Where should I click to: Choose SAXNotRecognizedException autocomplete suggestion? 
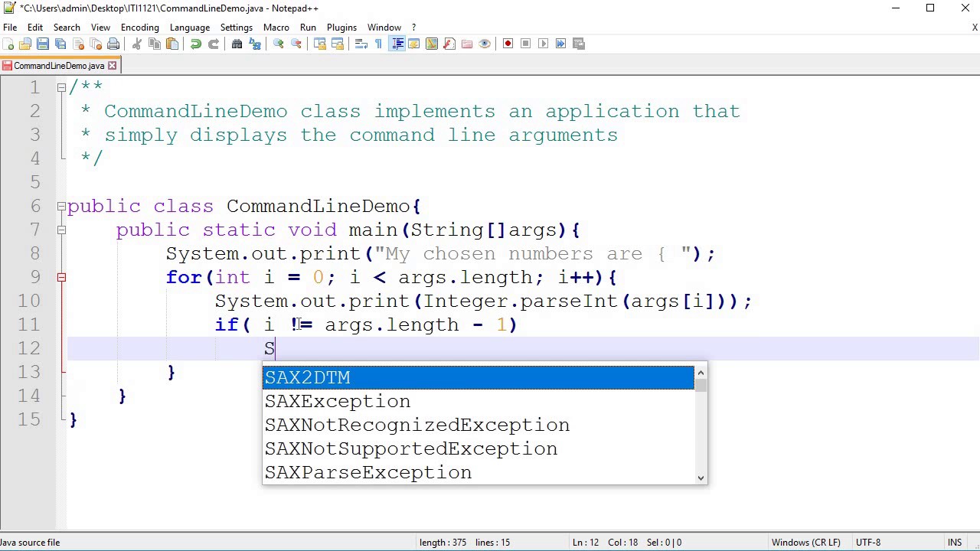(x=479, y=425)
